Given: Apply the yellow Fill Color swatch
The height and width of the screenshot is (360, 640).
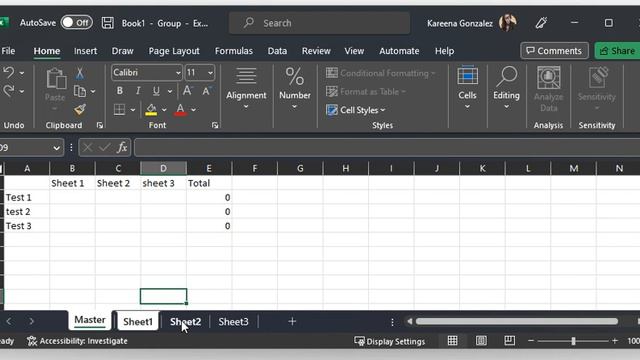Looking at the screenshot, I should [151, 109].
